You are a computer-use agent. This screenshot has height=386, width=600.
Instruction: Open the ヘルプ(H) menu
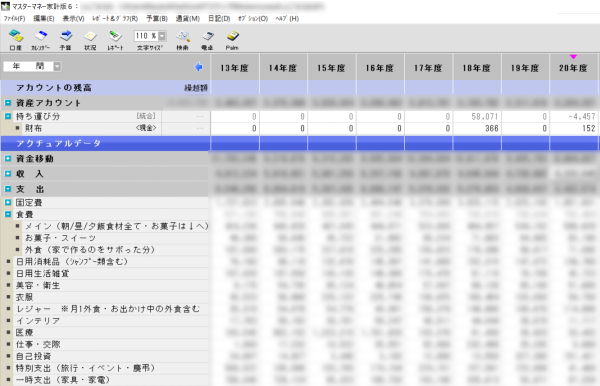click(287, 18)
